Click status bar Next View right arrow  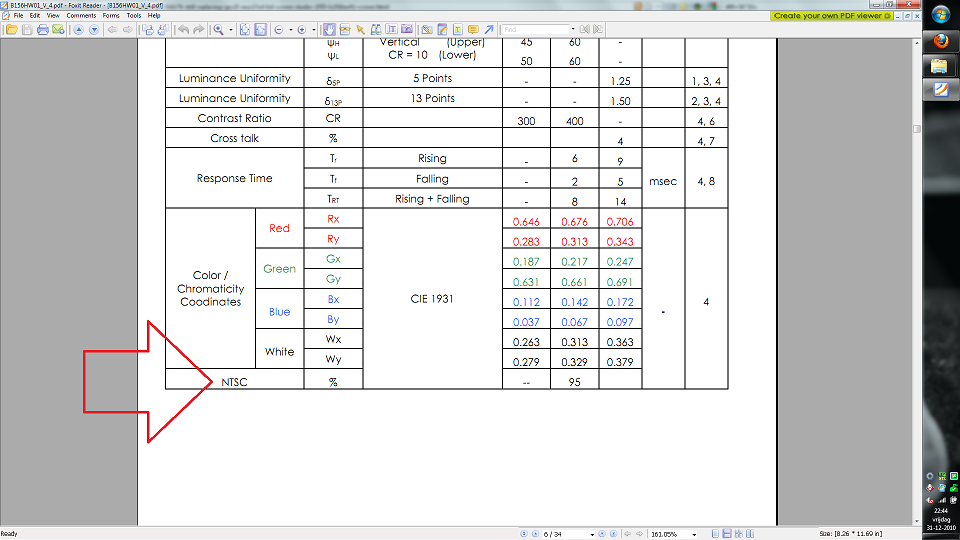click(639, 534)
